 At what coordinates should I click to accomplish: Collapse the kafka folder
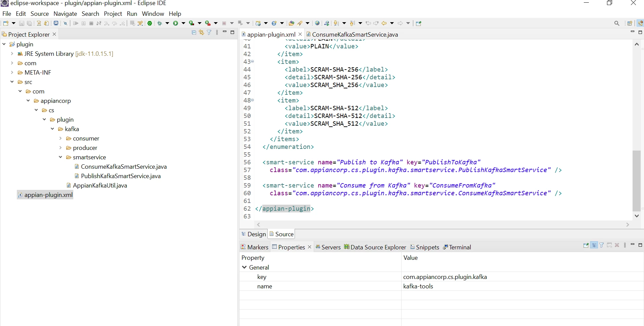point(52,129)
